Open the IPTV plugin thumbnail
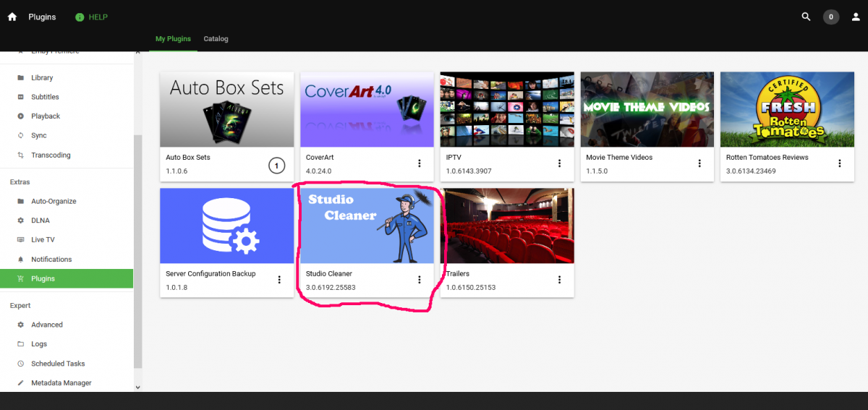The width and height of the screenshot is (868, 410). [x=507, y=109]
